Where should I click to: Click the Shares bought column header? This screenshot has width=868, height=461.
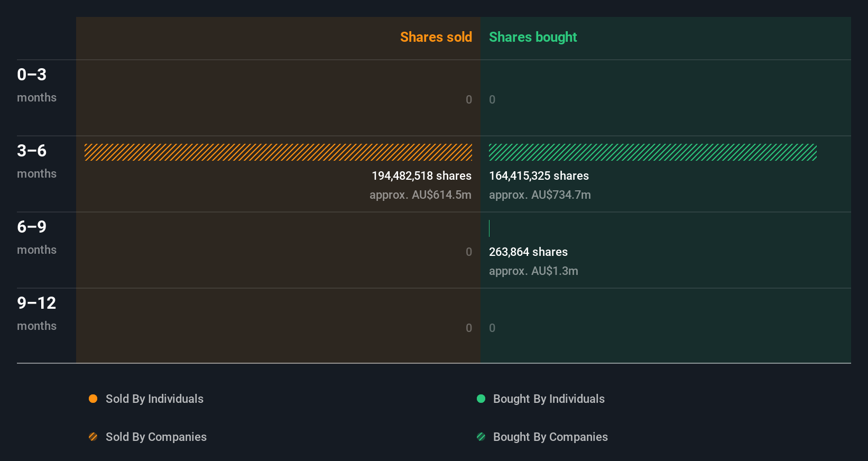point(533,37)
